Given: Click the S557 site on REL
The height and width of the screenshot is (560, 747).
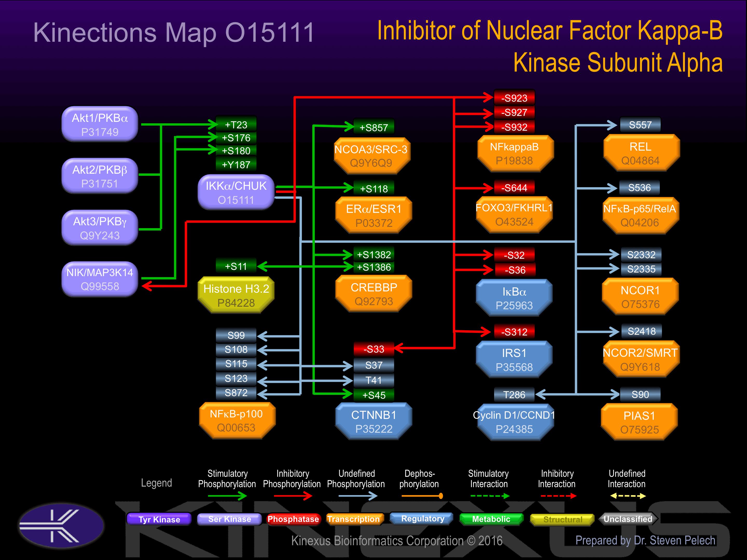Looking at the screenshot, I should [x=640, y=124].
